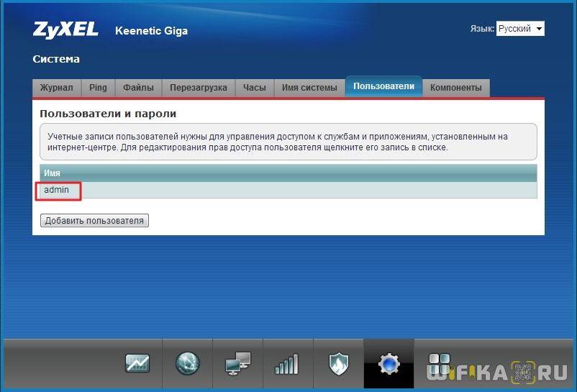This screenshot has width=577, height=392.
Task: Select the System gear icon
Action: [389, 364]
